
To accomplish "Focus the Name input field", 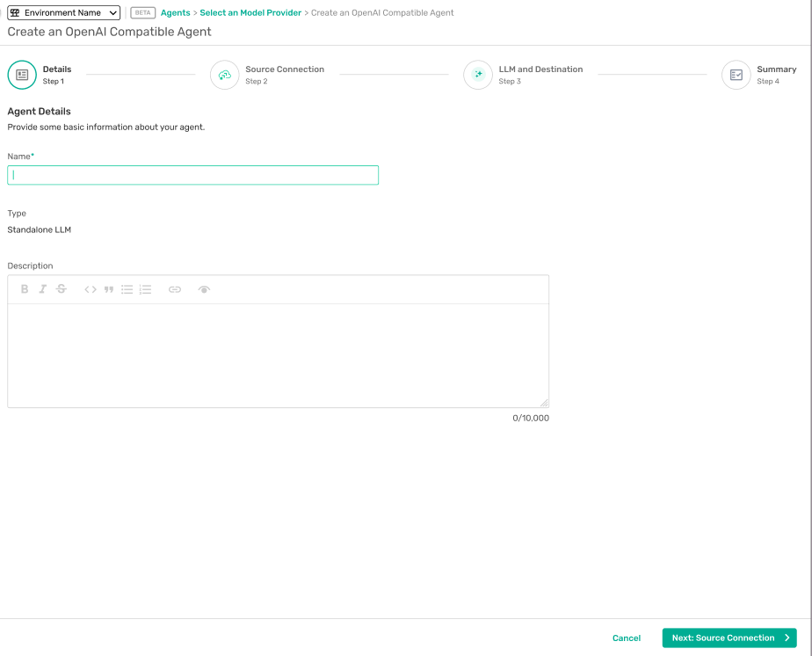I will click(x=192, y=175).
